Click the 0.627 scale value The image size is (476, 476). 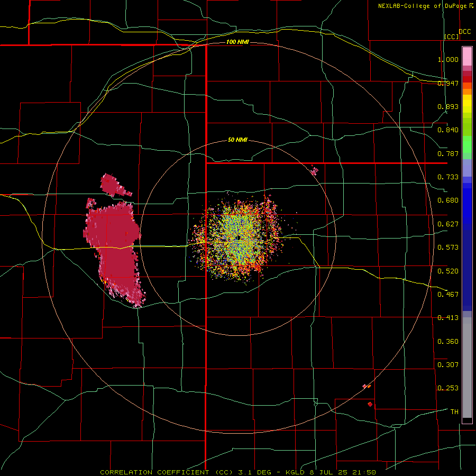point(448,224)
